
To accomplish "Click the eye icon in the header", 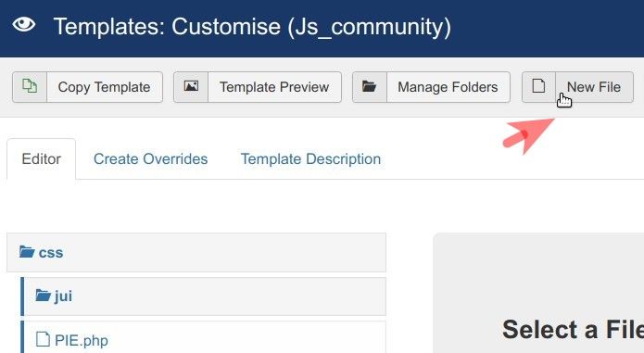I will coord(24,25).
